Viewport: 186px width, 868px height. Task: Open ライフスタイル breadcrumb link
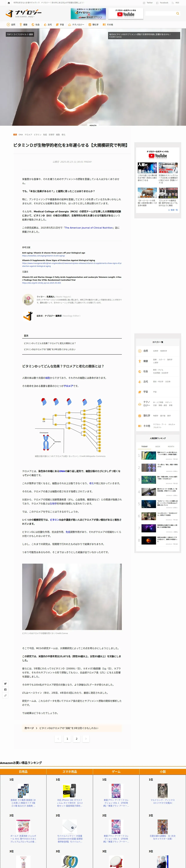coord(20,34)
